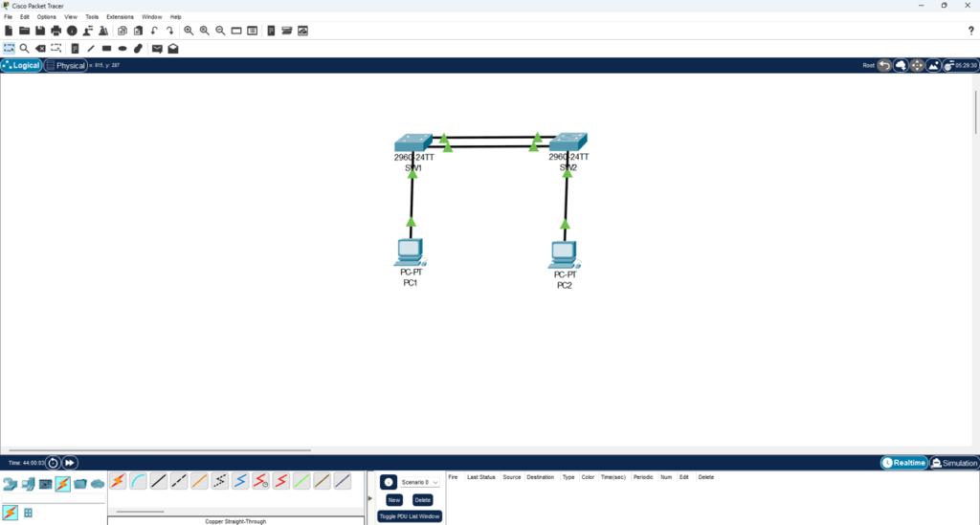Switch to Physical workspace view
This screenshot has width=980, height=525.
click(x=65, y=65)
